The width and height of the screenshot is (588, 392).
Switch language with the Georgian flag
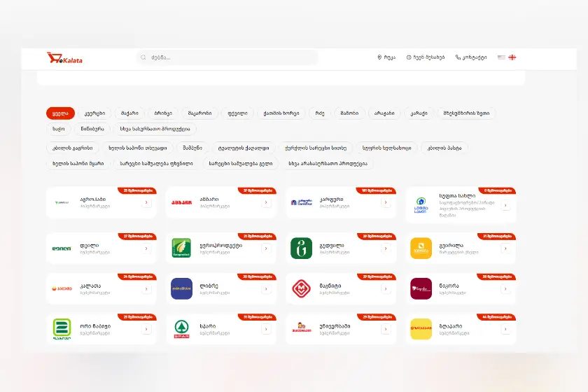tap(512, 57)
